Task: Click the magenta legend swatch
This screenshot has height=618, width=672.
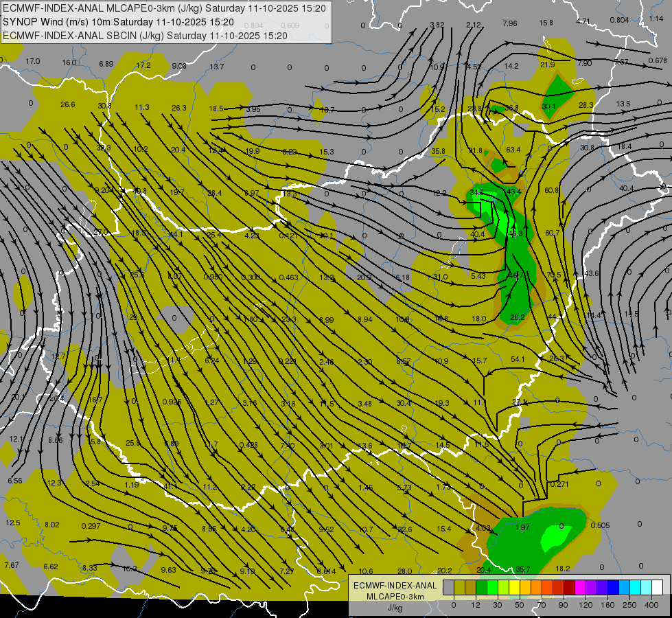Action: pos(581,587)
